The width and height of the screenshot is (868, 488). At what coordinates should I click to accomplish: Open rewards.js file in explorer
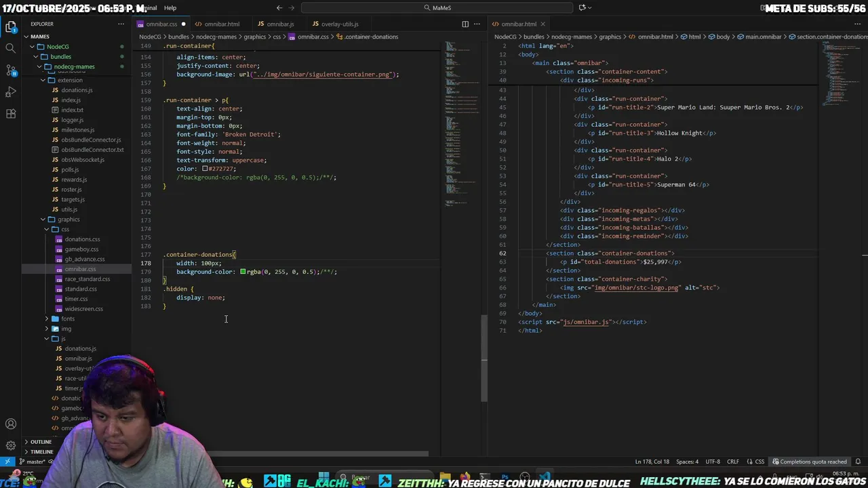pyautogui.click(x=74, y=180)
